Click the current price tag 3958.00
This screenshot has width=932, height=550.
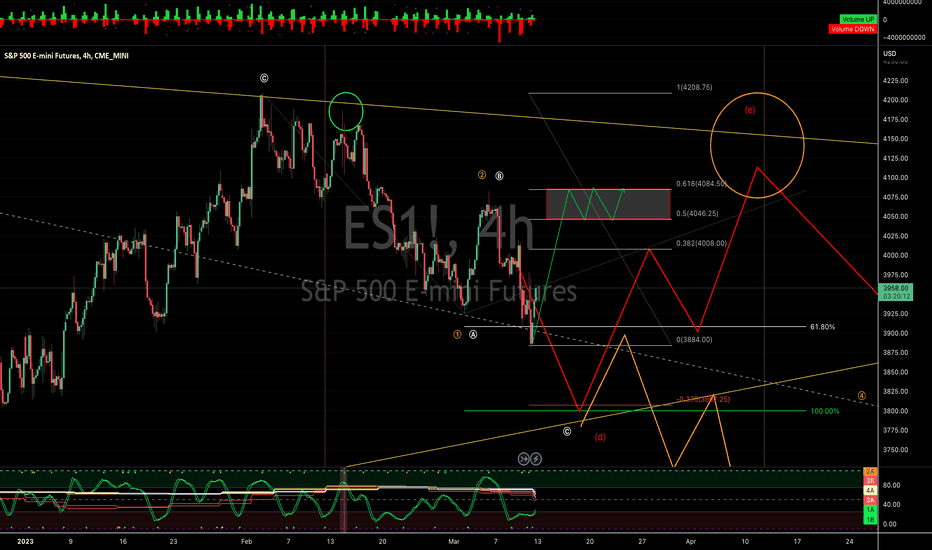pyautogui.click(x=896, y=291)
